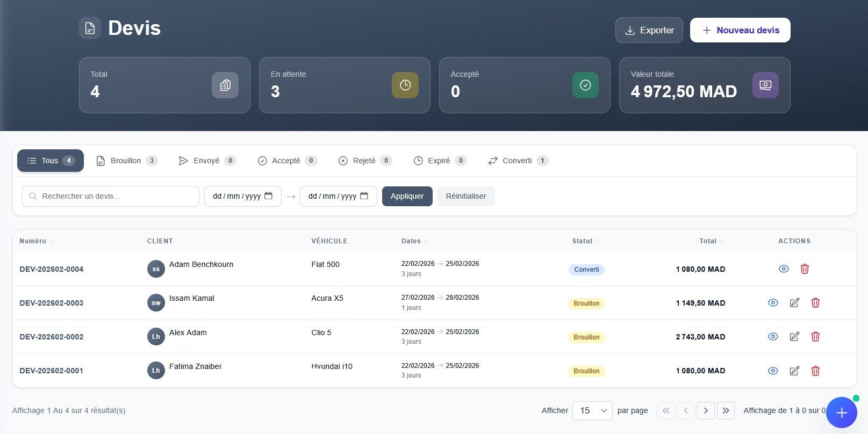The width and height of the screenshot is (868, 434).
Task: Open the 15 per page dropdown
Action: [592, 410]
